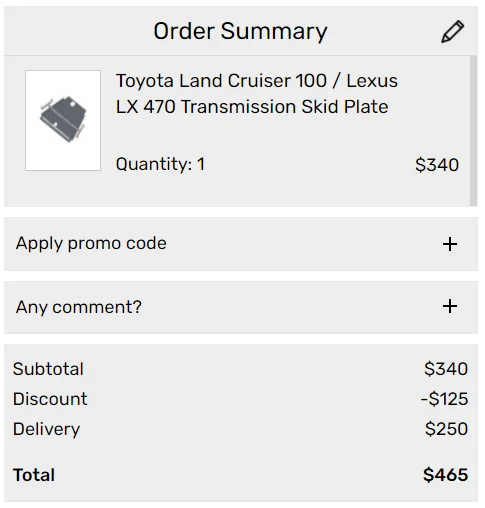
Task: Click the Any comment? label
Action: tap(79, 307)
